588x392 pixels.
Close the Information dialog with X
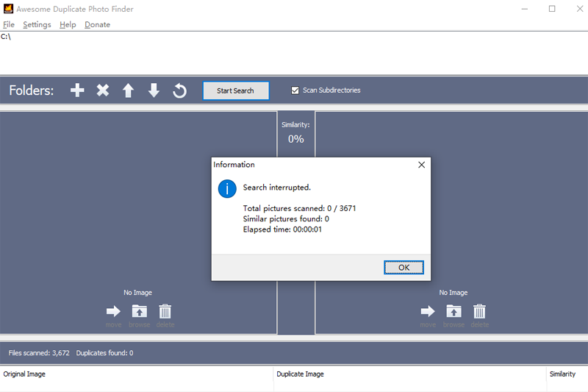tap(421, 165)
